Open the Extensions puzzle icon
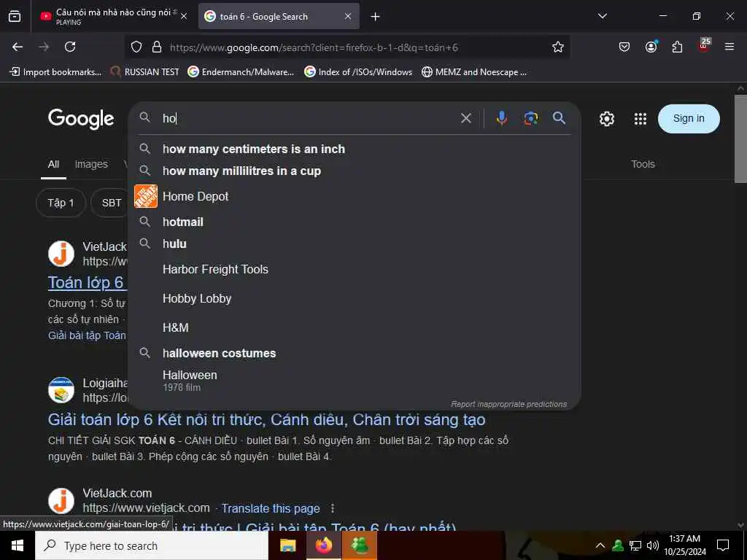747x560 pixels. point(677,47)
